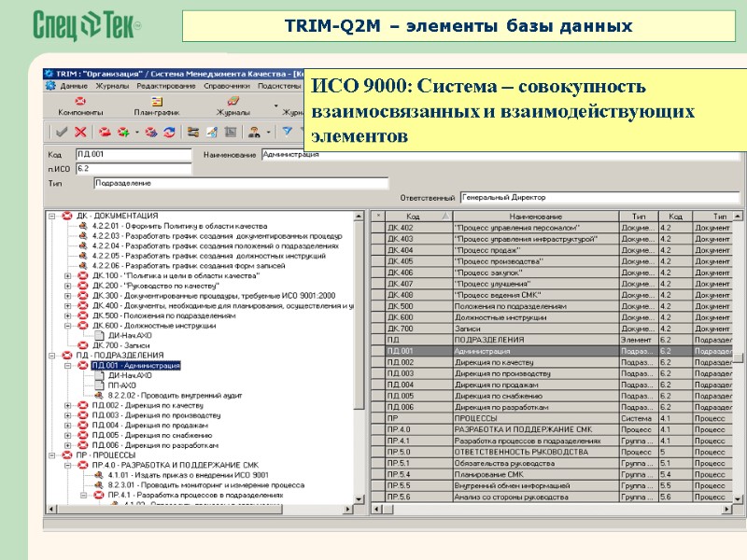This screenshot has height=560, width=747.
Task: Click the edit element pencil icon
Action: (x=213, y=133)
